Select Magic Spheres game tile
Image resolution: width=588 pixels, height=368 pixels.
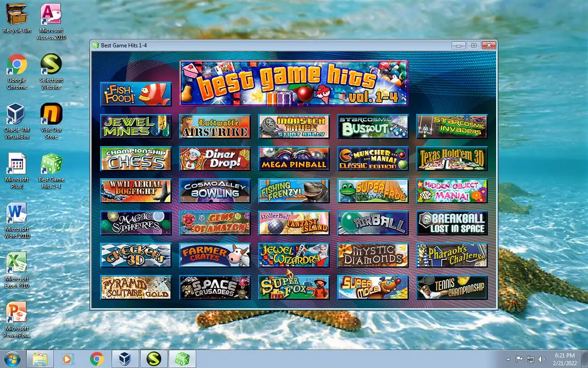(x=136, y=223)
